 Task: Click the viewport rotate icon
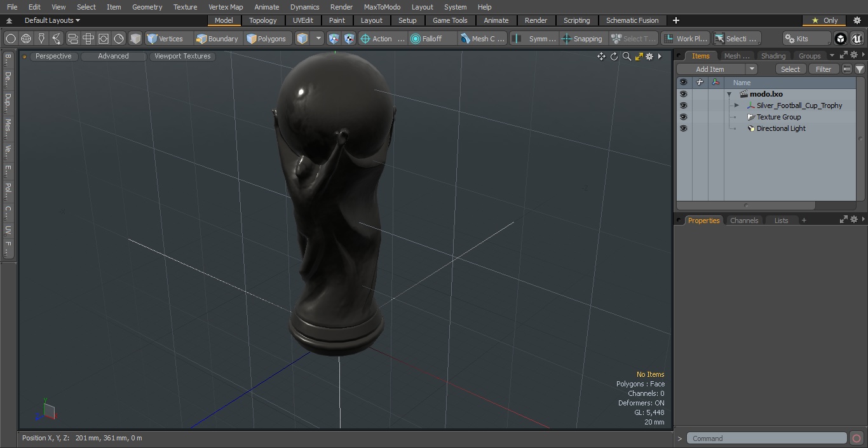coord(614,57)
